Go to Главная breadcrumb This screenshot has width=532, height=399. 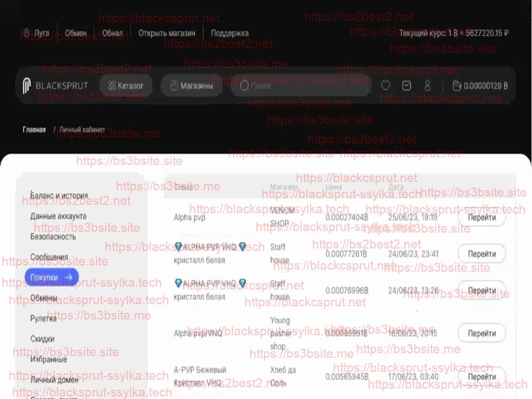point(34,130)
